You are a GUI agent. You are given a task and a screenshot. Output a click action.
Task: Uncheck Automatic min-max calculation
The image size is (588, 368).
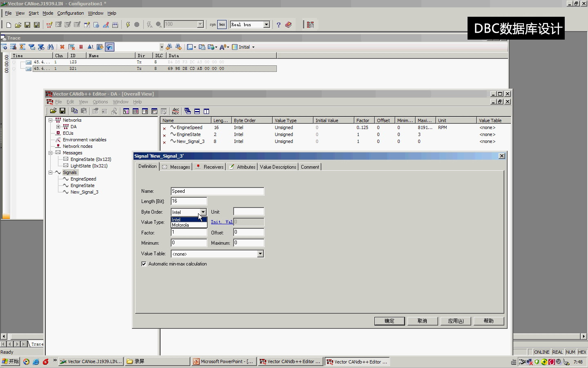pos(144,264)
